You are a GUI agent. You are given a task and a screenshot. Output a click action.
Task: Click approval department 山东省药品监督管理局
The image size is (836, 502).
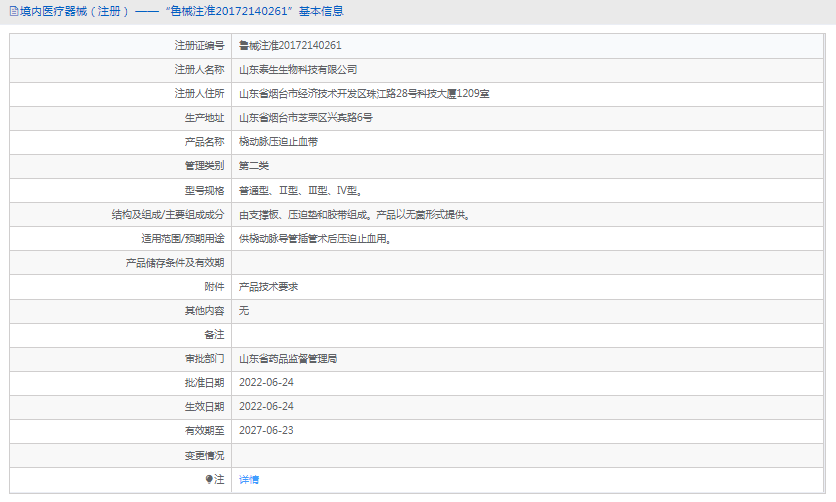pyautogui.click(x=288, y=359)
